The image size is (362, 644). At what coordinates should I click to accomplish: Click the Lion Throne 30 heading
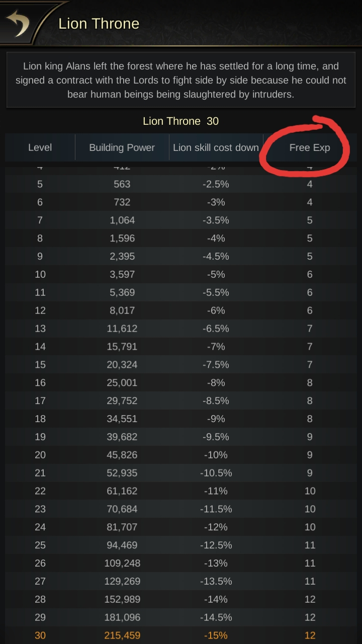click(181, 121)
